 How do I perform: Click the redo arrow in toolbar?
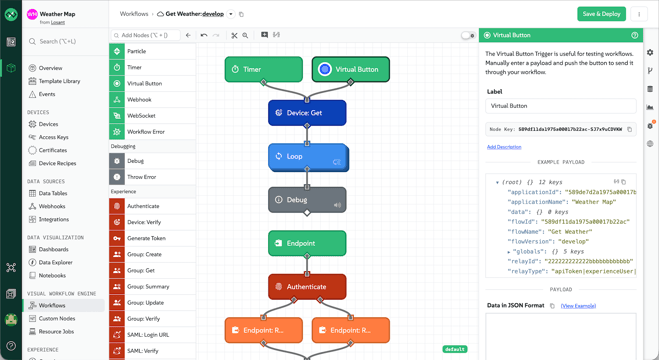[x=216, y=35]
